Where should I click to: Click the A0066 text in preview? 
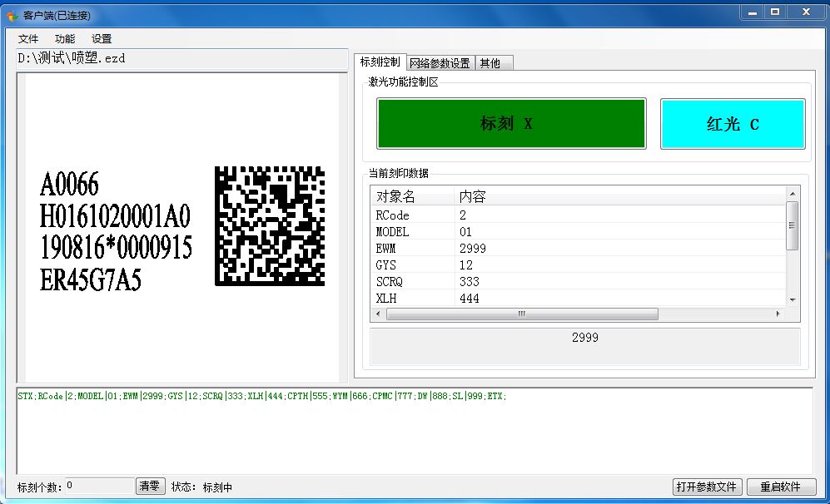pos(69,184)
